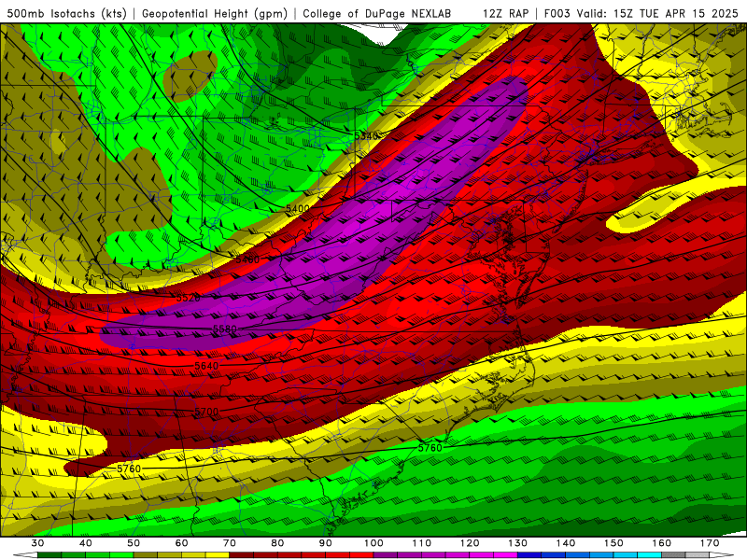Click the 5700 contour label
This screenshot has height=560, width=747.
coord(206,412)
